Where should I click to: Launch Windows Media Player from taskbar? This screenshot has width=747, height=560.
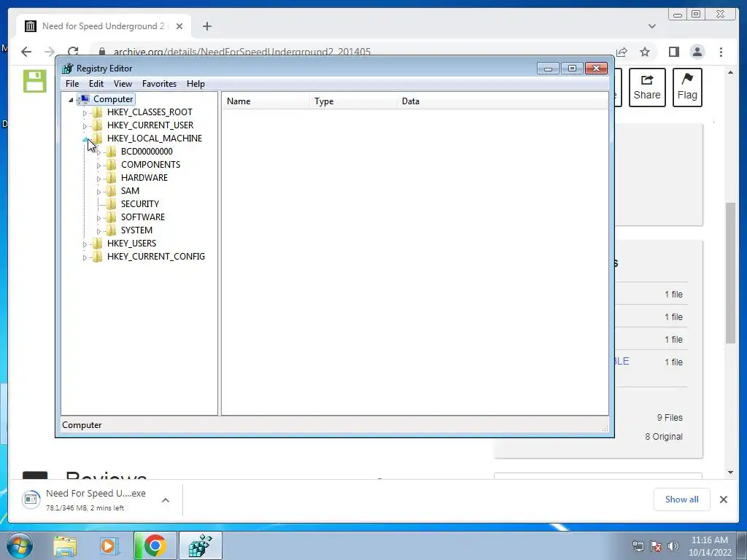tap(109, 546)
